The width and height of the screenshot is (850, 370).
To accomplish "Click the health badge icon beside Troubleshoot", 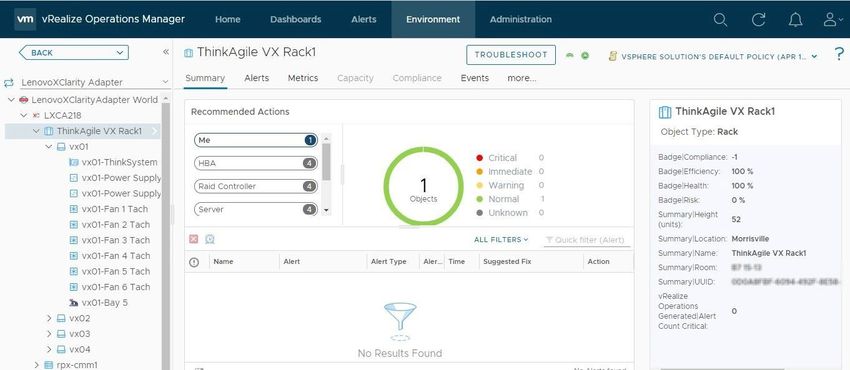I will [x=569, y=55].
